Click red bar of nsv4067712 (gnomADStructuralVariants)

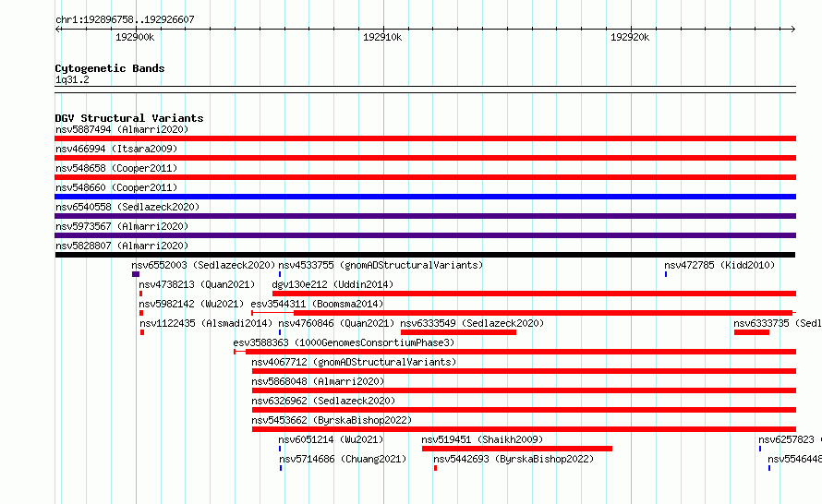[525, 371]
